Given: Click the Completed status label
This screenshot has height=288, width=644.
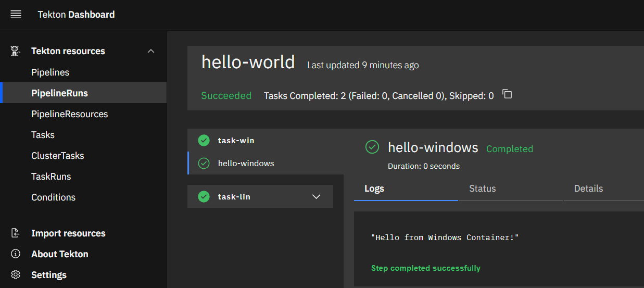Looking at the screenshot, I should coord(510,149).
